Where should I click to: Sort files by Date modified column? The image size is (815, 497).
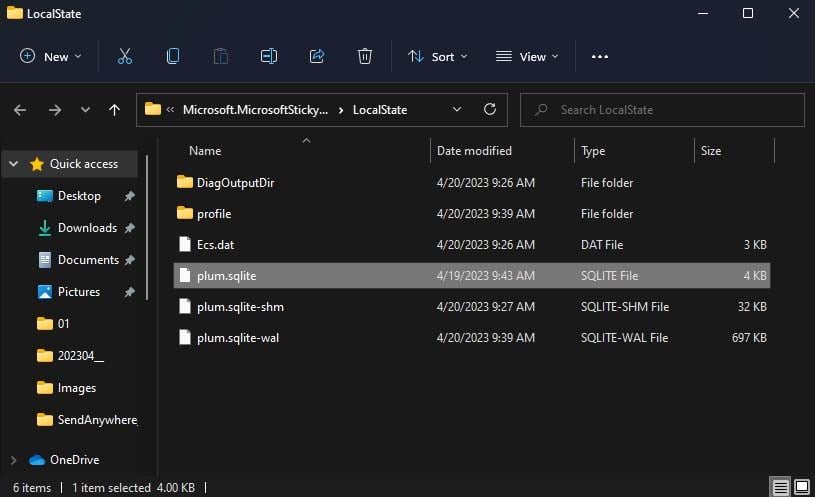coord(474,151)
